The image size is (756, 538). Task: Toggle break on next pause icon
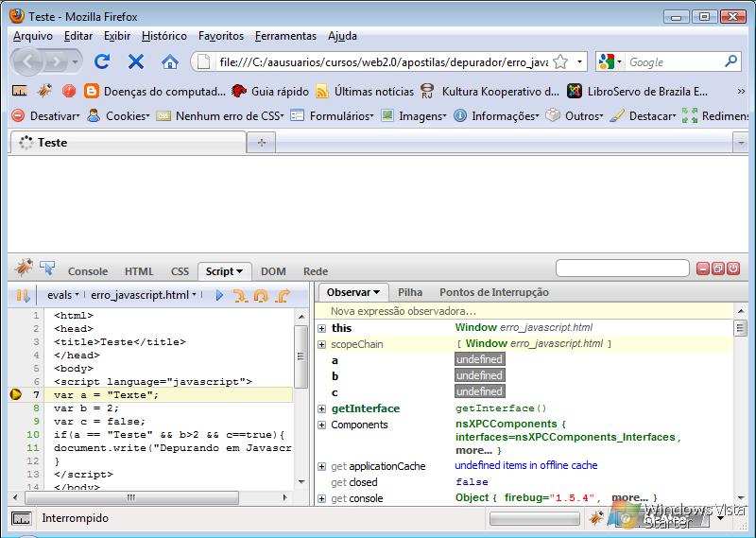click(23, 295)
